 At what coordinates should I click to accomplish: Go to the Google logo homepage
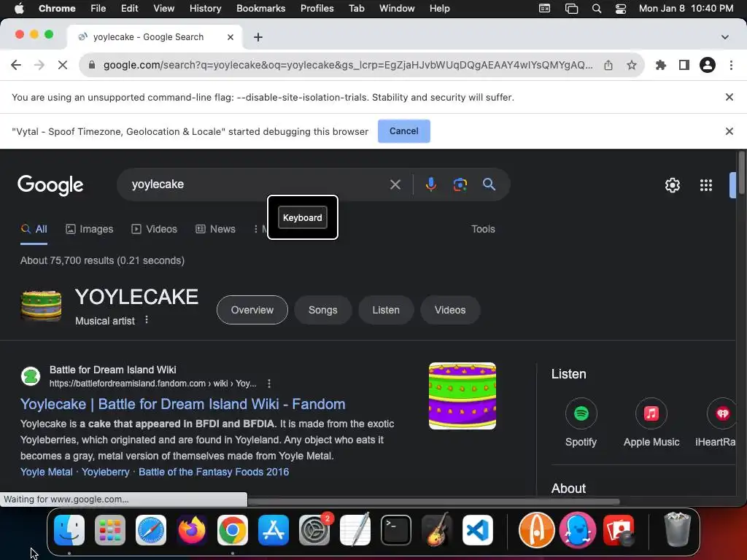coord(50,184)
